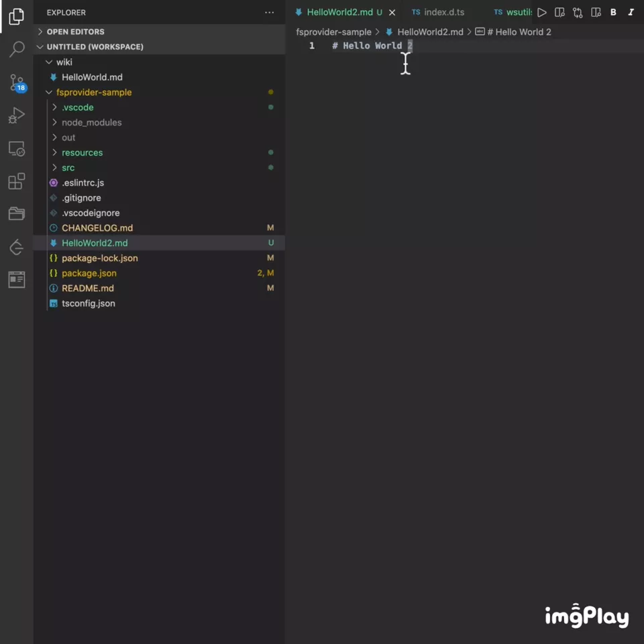Close the HelloWorld2.md tab

[x=392, y=12]
